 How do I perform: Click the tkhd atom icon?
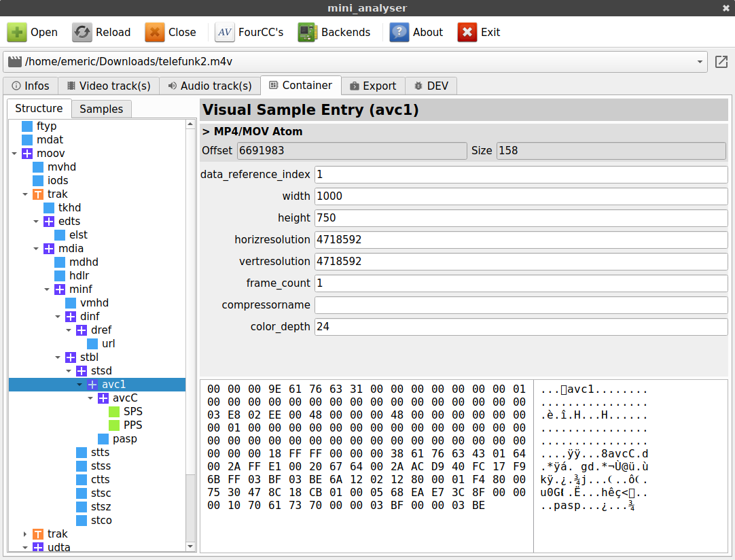pyautogui.click(x=49, y=208)
